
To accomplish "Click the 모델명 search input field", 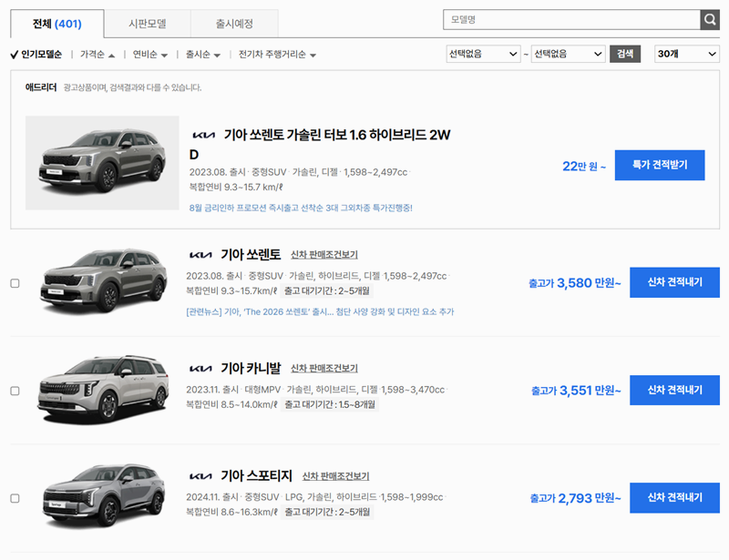I will point(571,19).
